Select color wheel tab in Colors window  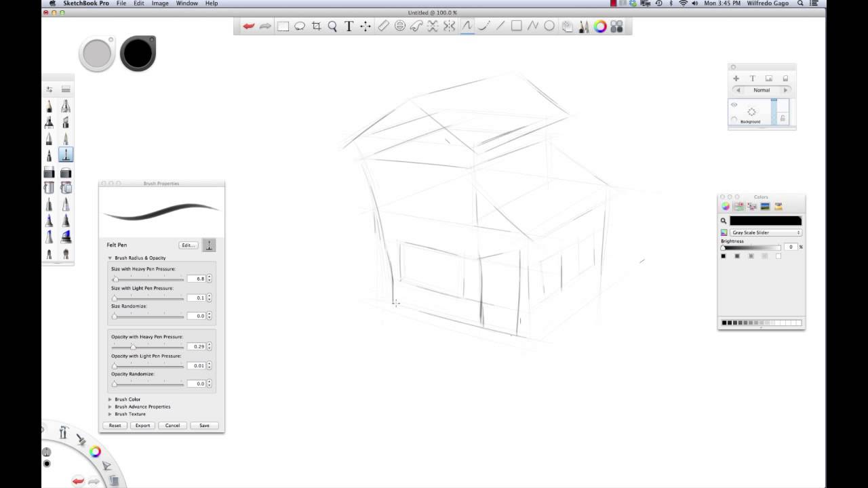726,206
